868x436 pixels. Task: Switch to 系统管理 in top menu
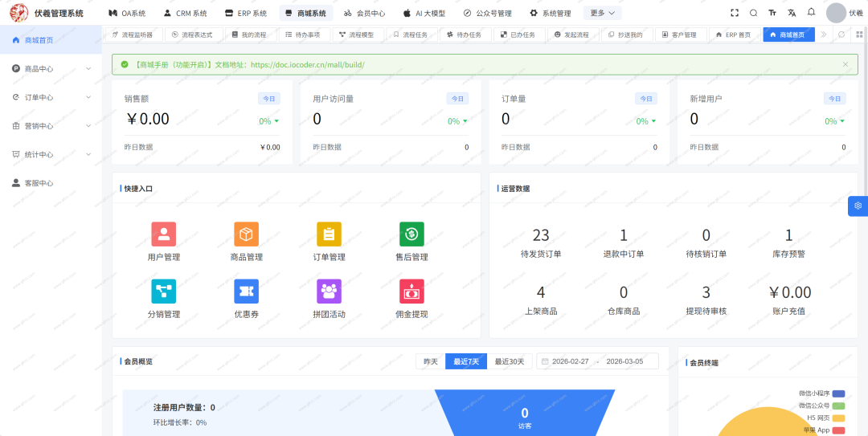point(551,13)
